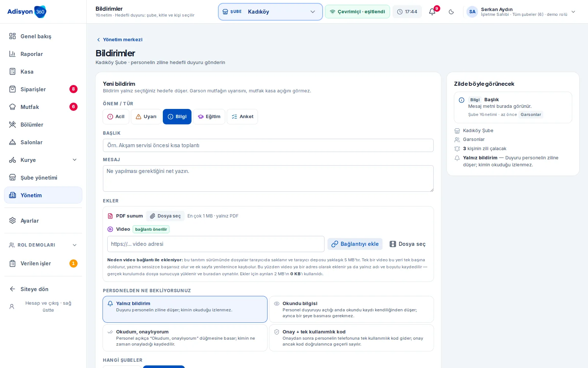Click the Şube yönetimi store icon
Image resolution: width=588 pixels, height=368 pixels.
tap(12, 178)
